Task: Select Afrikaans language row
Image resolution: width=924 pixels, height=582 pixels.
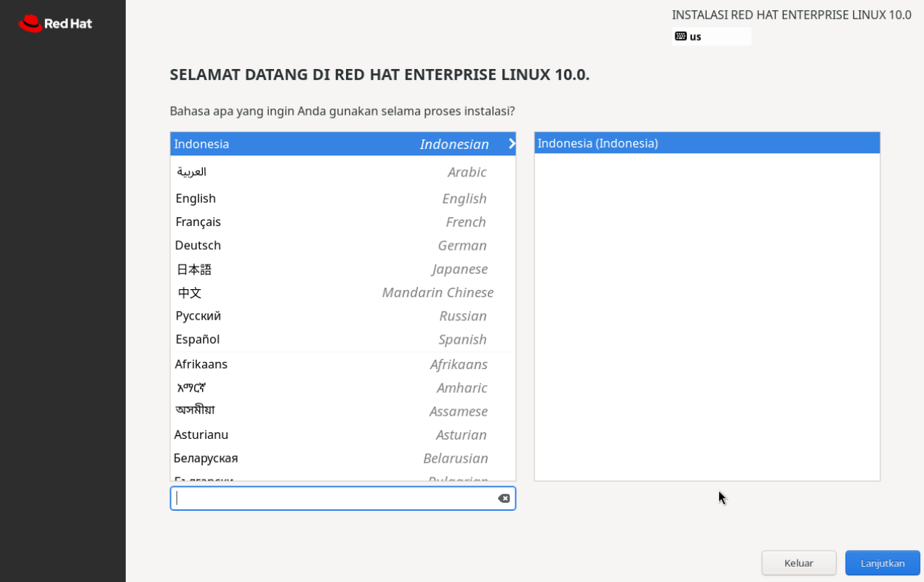Action: [343, 364]
